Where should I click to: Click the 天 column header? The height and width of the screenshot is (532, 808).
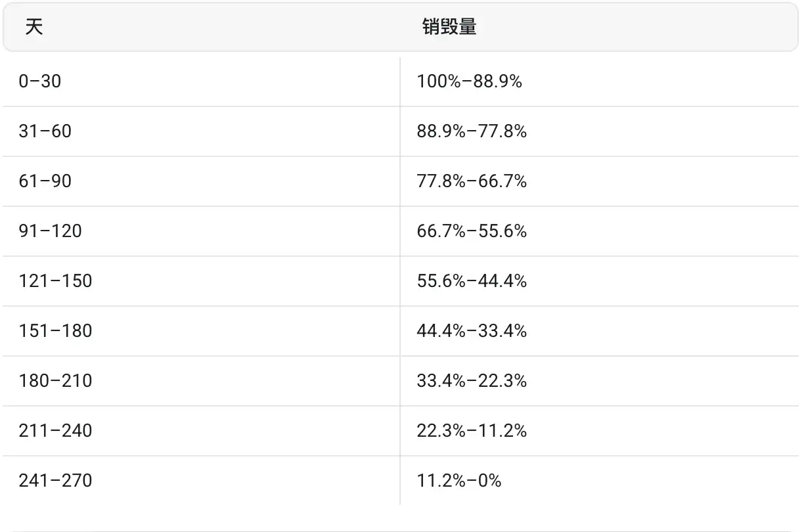34,27
